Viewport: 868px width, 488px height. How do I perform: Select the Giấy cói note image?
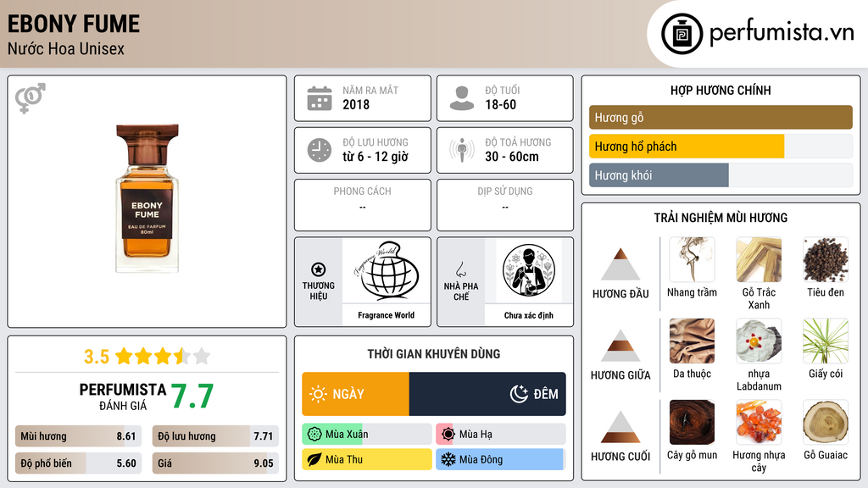point(826,341)
